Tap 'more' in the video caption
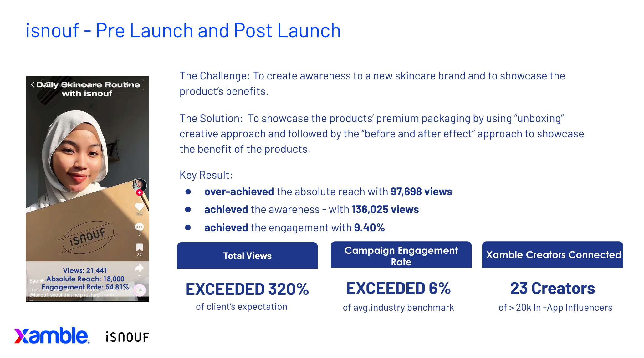 click(x=110, y=295)
